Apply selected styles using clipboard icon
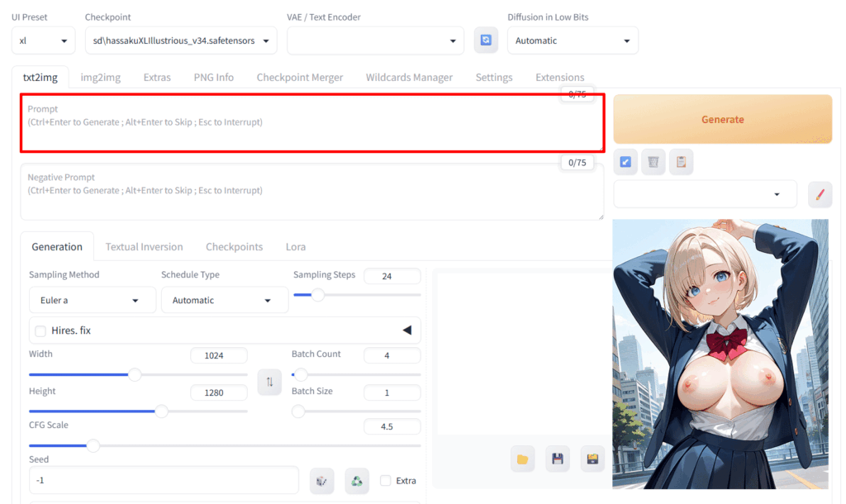 coord(680,162)
